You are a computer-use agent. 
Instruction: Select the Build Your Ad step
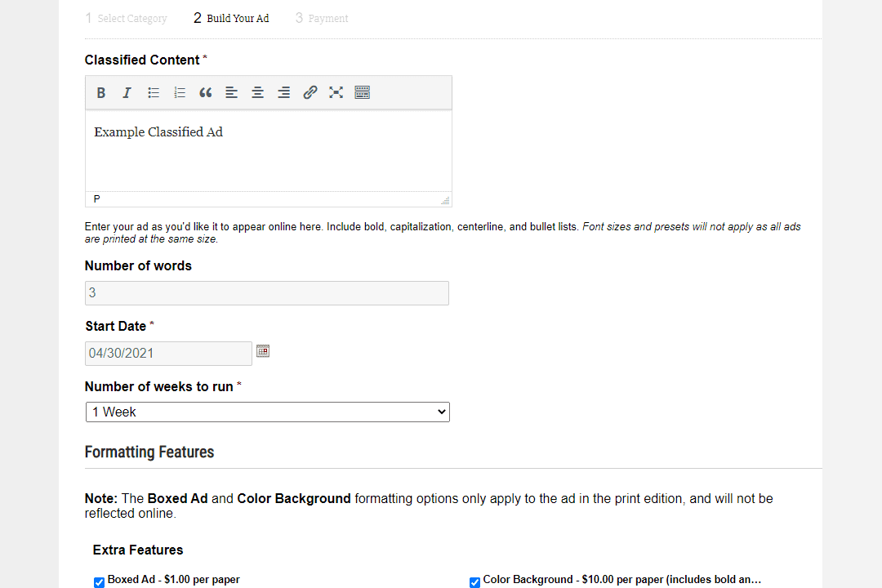(x=231, y=19)
